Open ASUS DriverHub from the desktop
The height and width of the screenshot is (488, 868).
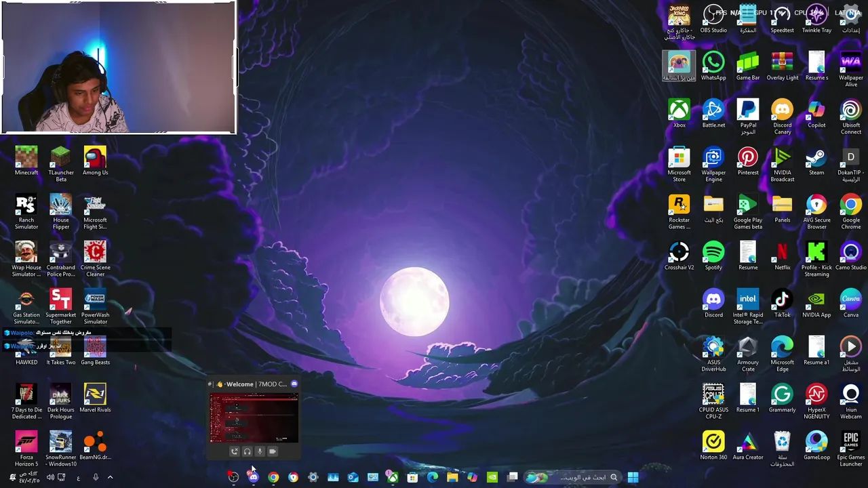(x=713, y=354)
